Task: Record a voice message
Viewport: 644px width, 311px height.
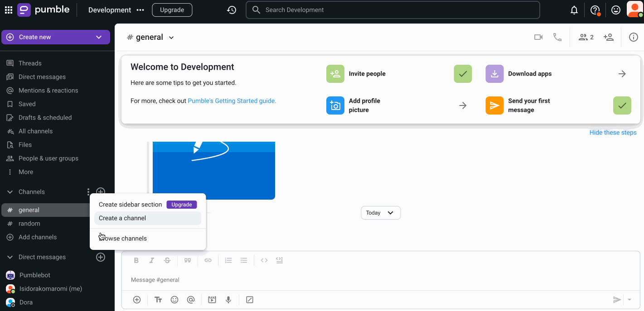Action: point(228,300)
